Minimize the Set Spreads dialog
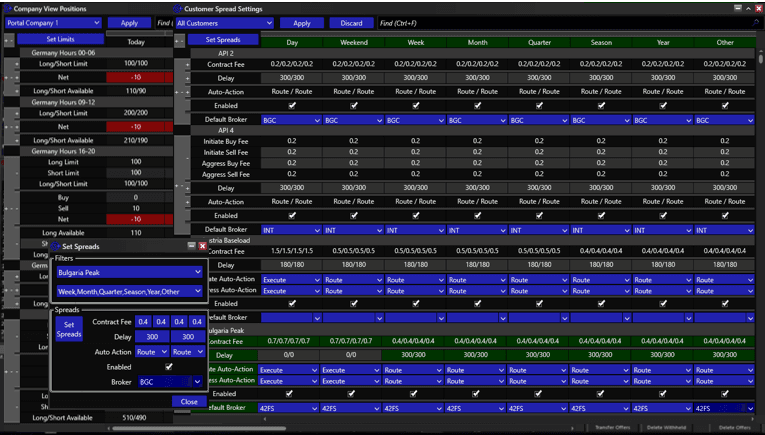This screenshot has width=765, height=435. [x=191, y=245]
